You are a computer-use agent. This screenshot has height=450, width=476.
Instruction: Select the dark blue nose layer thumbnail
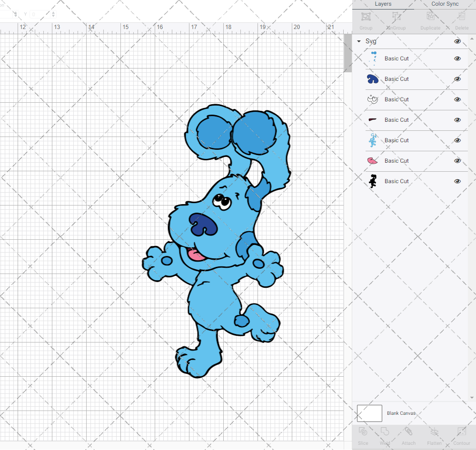click(373, 79)
